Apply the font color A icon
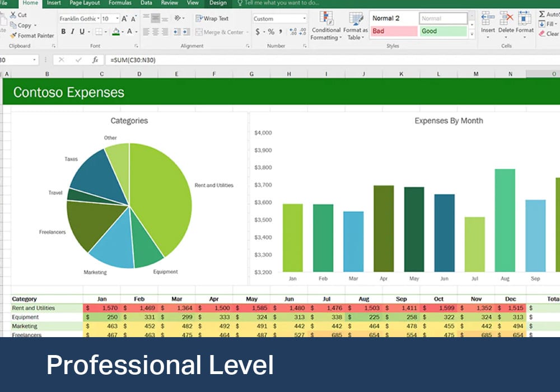560x392 pixels. [x=130, y=32]
